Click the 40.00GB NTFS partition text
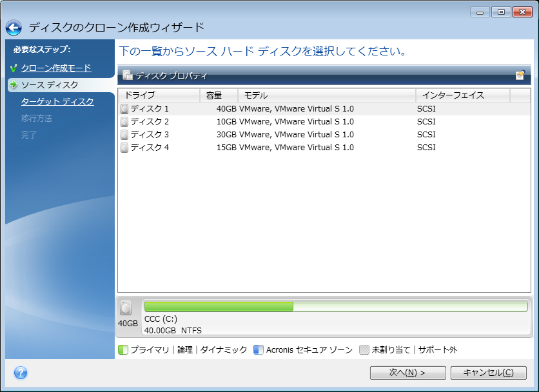Viewport: 539px width, 392px height. tap(173, 331)
